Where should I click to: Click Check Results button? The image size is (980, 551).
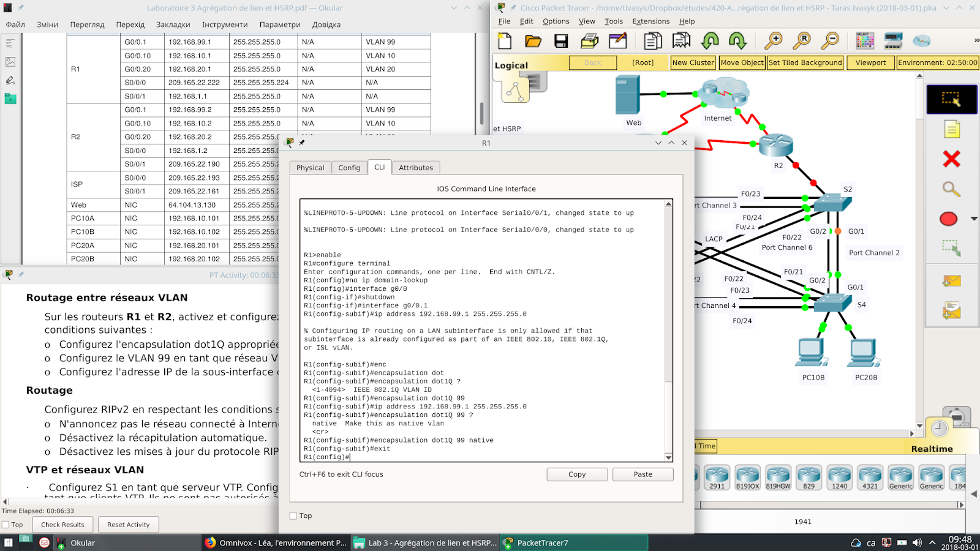click(x=62, y=525)
